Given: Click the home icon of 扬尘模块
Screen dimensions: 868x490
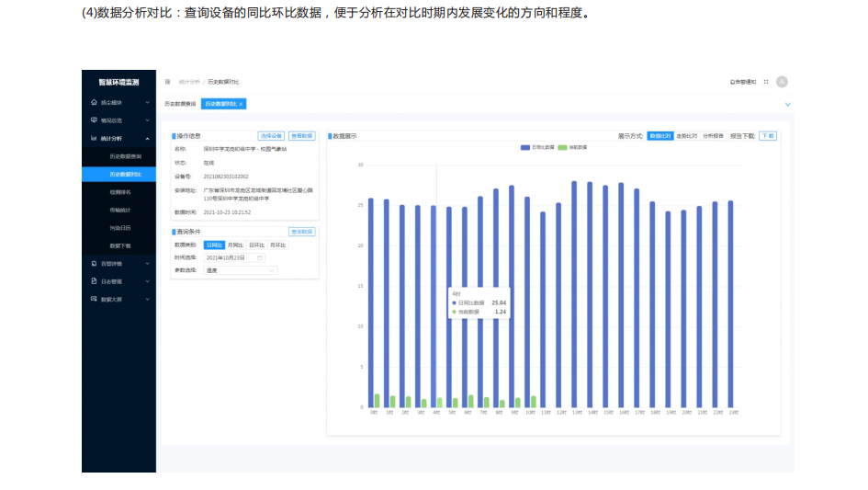Looking at the screenshot, I should coord(94,102).
